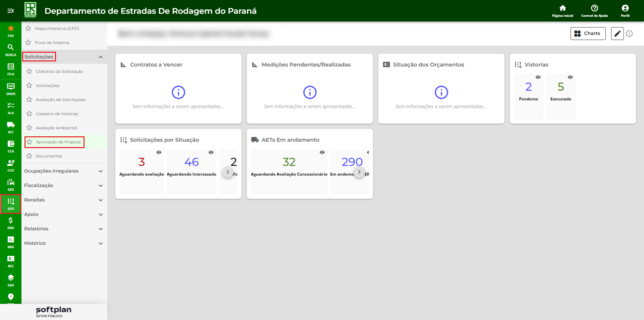
Task: Select the GRU dollar sign module
Action: 11,222
